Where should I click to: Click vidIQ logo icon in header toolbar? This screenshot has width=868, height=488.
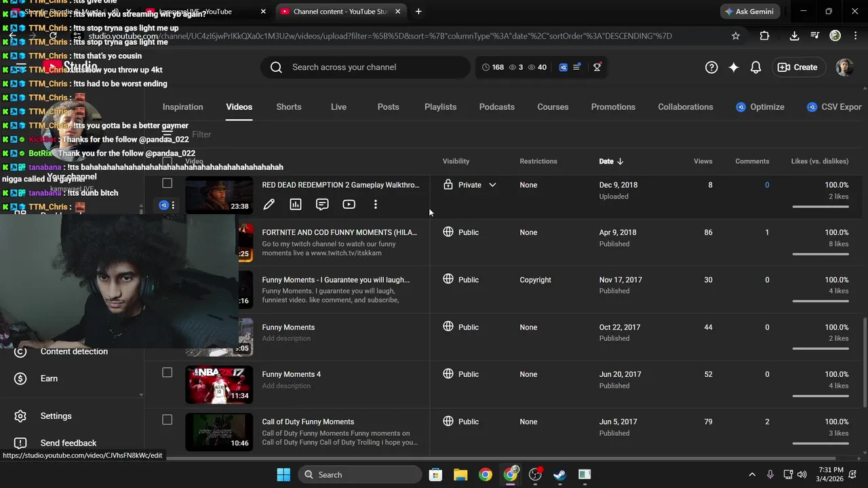[x=563, y=67]
